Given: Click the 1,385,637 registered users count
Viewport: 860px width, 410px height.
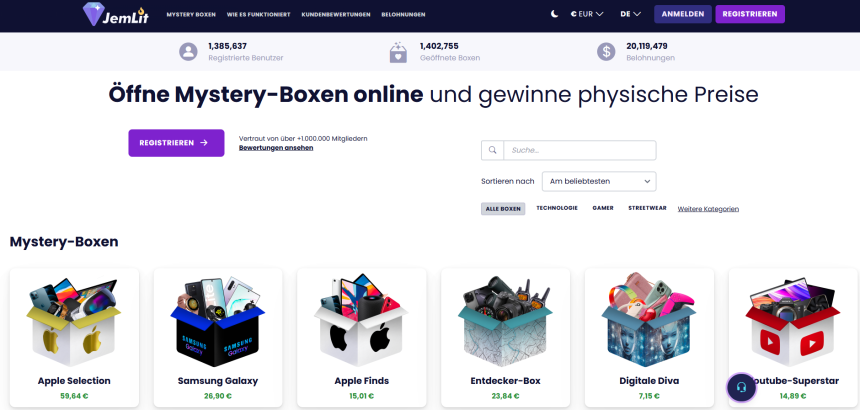Looking at the screenshot, I should click(227, 46).
